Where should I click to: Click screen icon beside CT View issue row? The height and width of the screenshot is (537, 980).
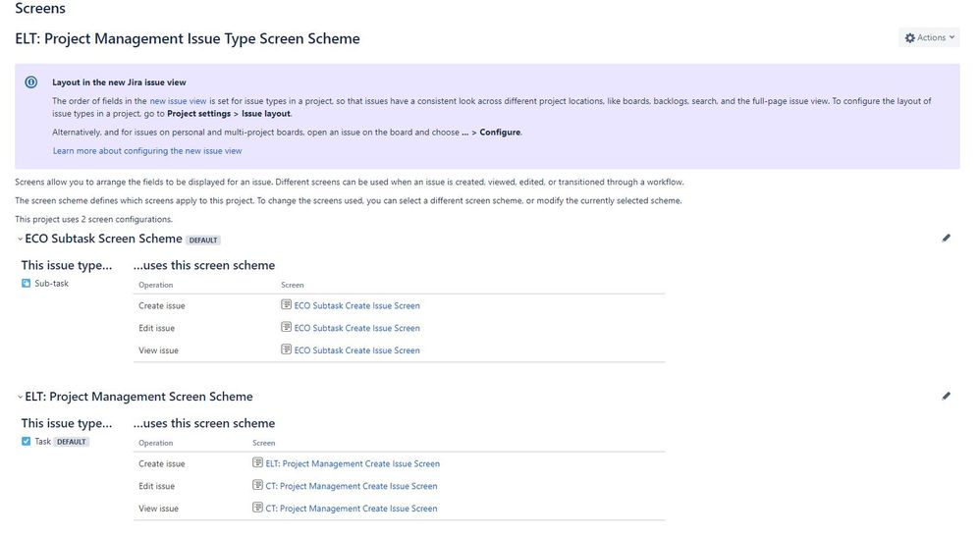pyautogui.click(x=257, y=508)
